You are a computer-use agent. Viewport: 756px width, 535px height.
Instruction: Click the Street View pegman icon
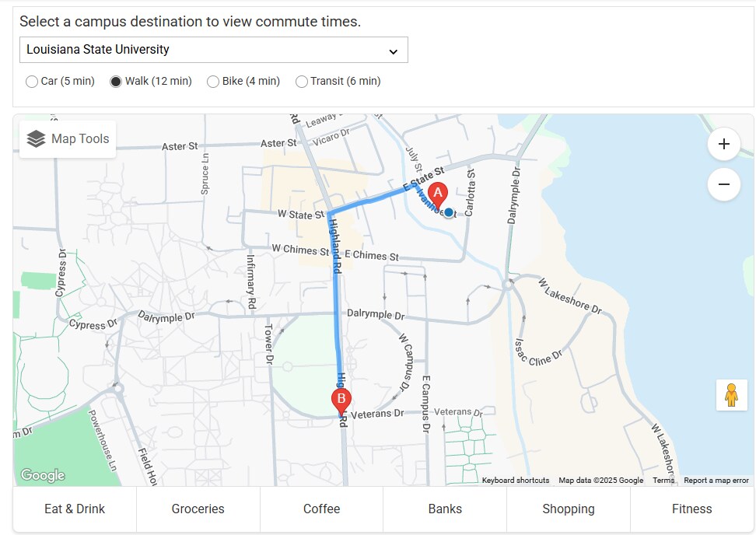(x=731, y=395)
